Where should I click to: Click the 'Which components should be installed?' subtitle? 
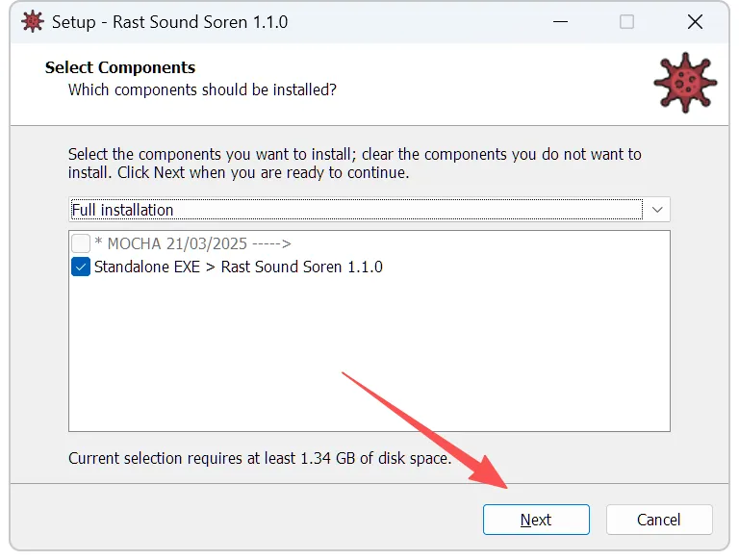click(202, 89)
